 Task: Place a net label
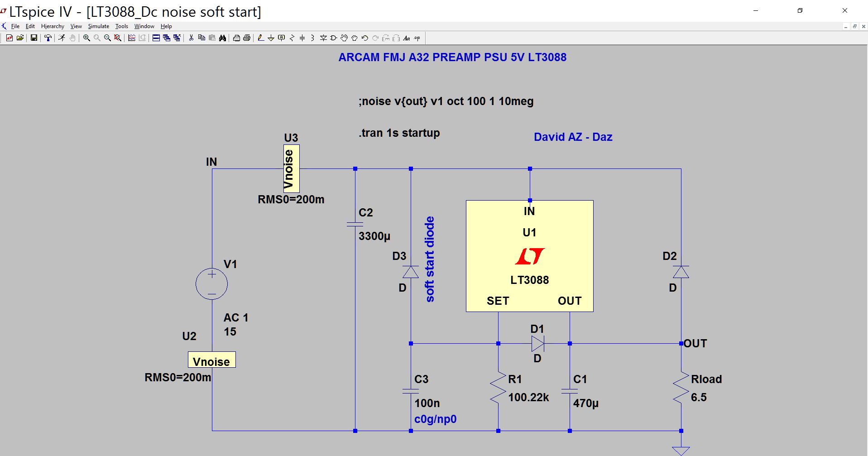click(281, 38)
